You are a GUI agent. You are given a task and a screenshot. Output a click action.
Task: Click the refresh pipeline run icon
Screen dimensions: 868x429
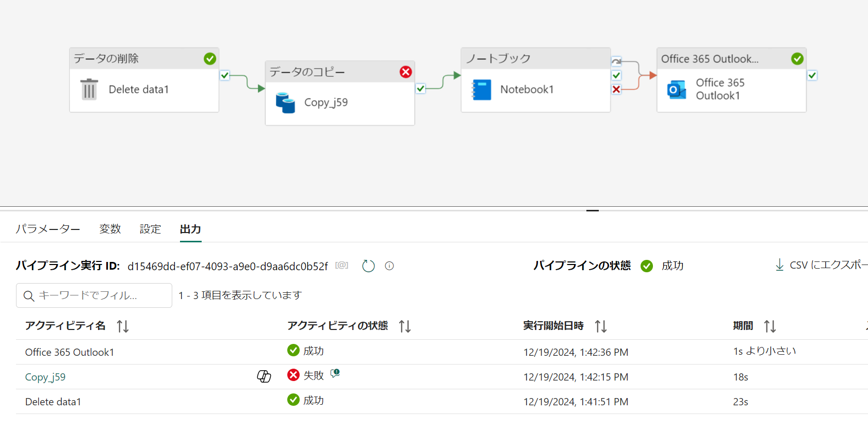coord(368,266)
